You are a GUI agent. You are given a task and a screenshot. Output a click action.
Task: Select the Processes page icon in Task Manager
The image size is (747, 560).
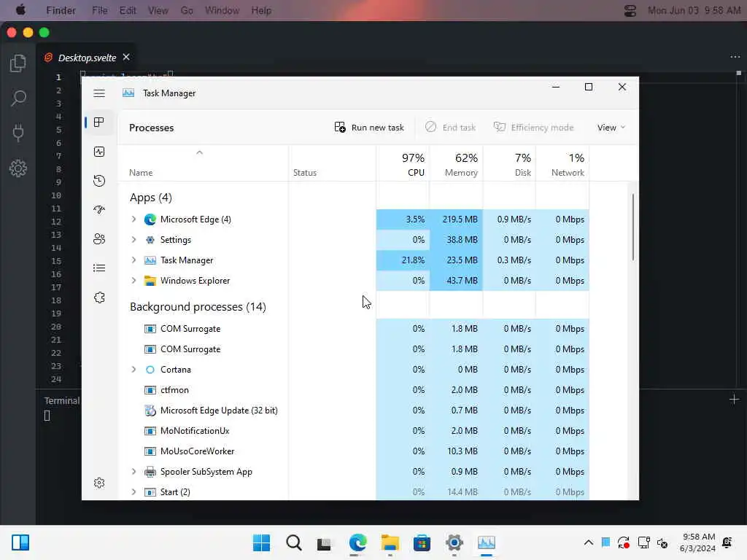[99, 122]
